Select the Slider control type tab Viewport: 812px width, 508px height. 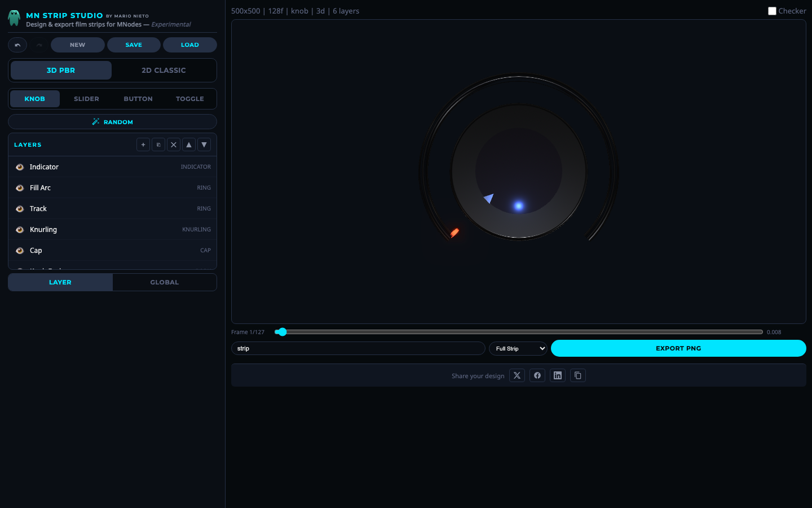click(x=86, y=99)
